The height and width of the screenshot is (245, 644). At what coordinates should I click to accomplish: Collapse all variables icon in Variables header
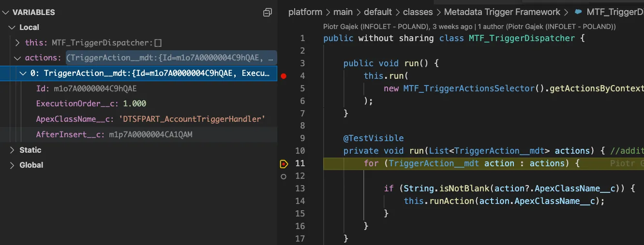click(x=267, y=13)
